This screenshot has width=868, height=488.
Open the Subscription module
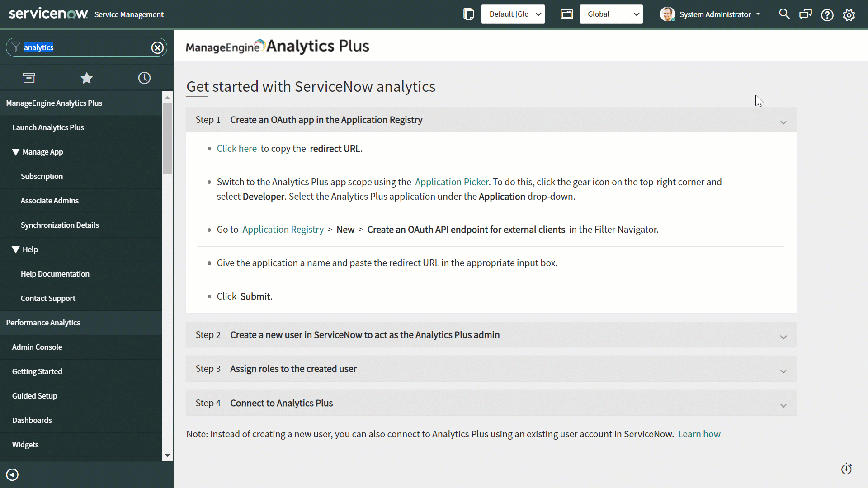[81, 176]
